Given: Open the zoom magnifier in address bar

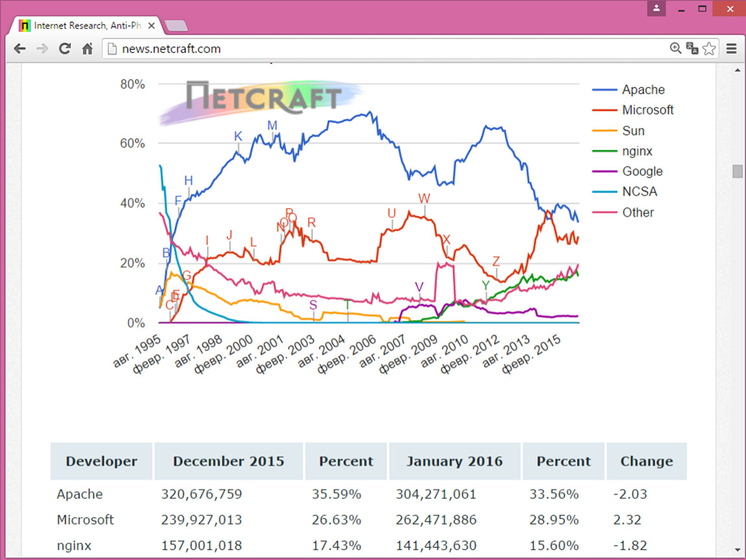Looking at the screenshot, I should (675, 49).
